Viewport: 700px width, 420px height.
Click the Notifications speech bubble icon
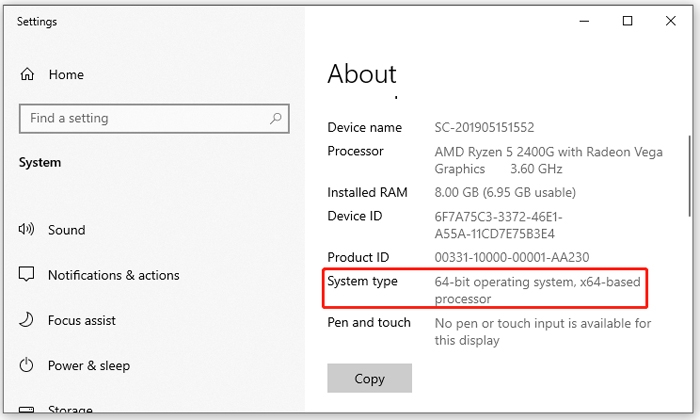(x=27, y=275)
